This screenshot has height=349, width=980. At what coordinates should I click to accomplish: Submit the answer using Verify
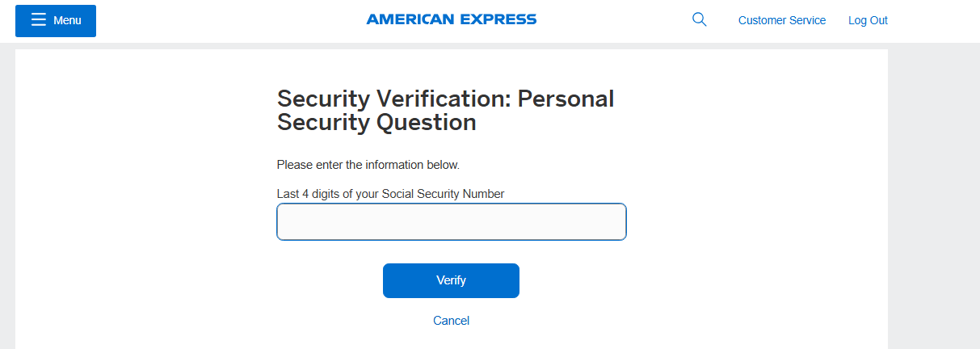451,280
